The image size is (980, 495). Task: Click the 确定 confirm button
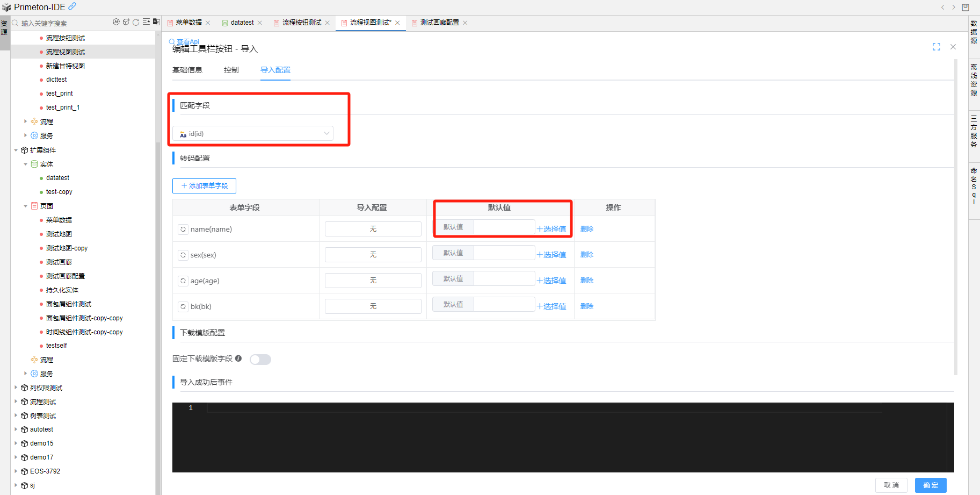click(930, 485)
